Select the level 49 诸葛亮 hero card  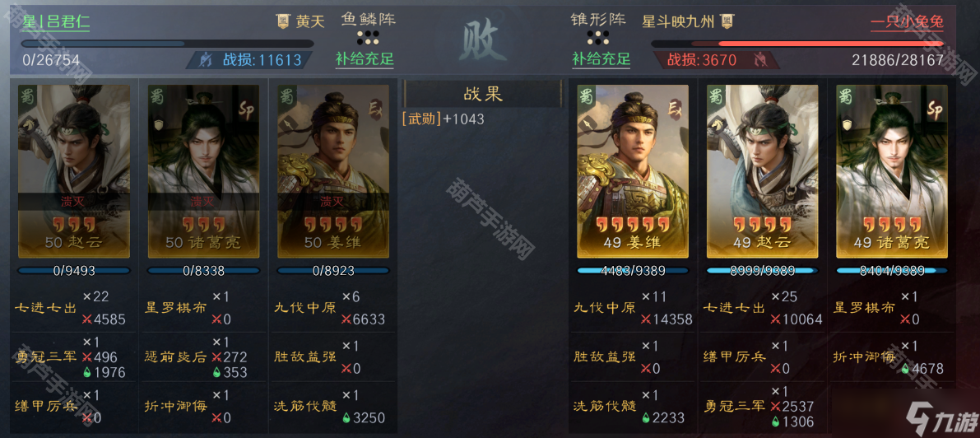click(892, 171)
